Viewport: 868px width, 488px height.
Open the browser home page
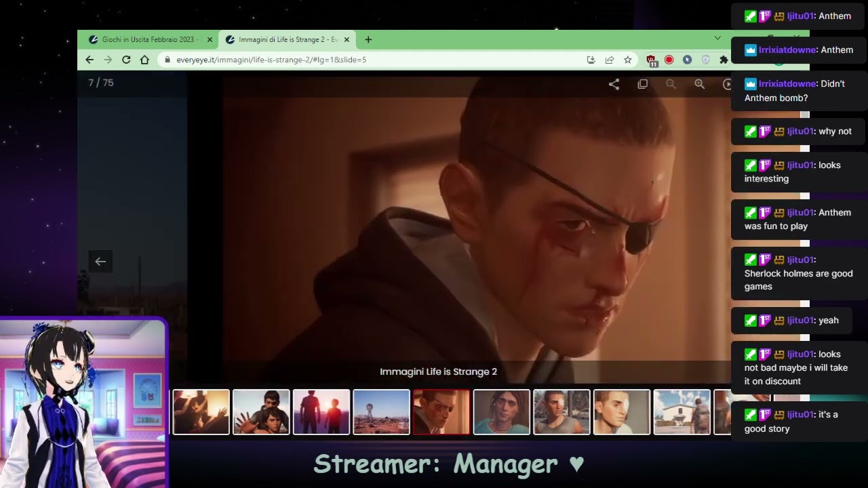pyautogui.click(x=144, y=60)
